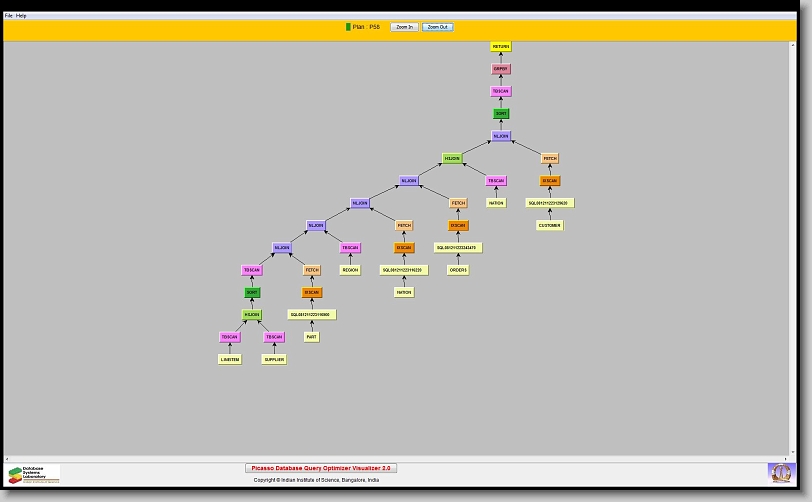Click the Zoom Out button
This screenshot has width=812, height=502.
coord(438,27)
